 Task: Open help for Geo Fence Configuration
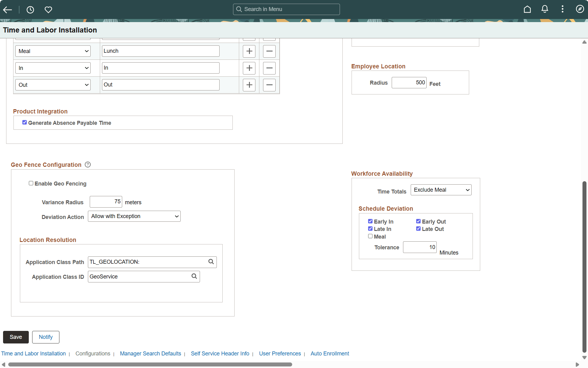coord(88,164)
